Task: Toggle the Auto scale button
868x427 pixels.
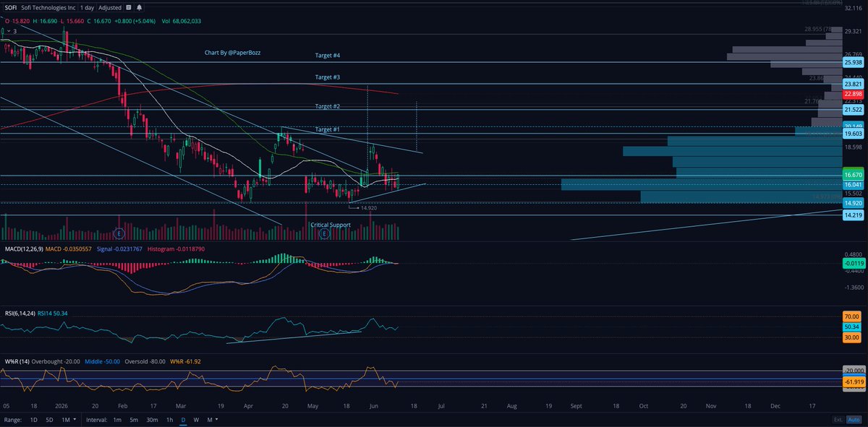Action: 855,419
